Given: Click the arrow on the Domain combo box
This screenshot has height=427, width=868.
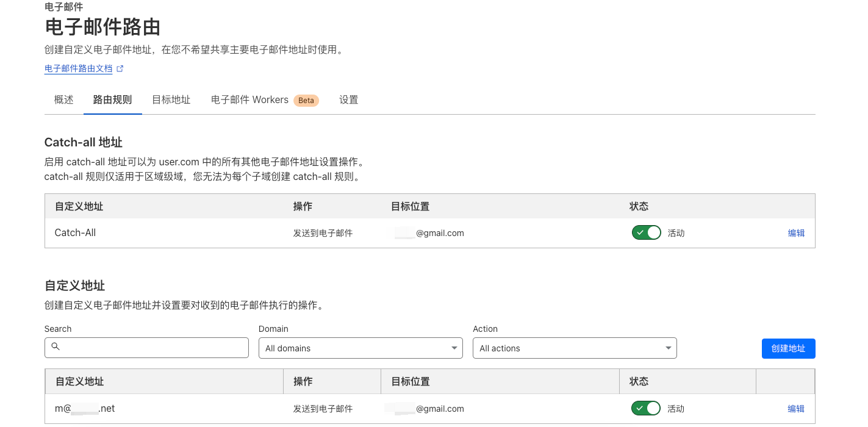Looking at the screenshot, I should click(x=454, y=348).
